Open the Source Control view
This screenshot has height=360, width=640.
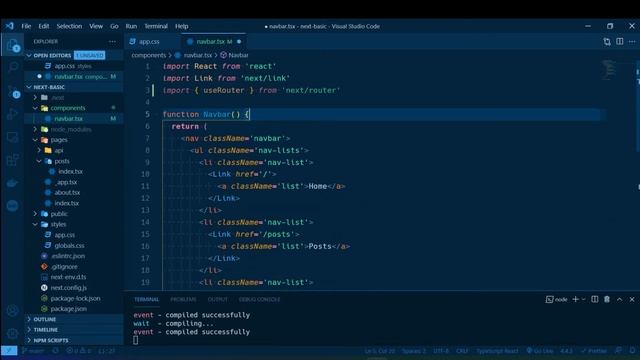pyautogui.click(x=13, y=91)
